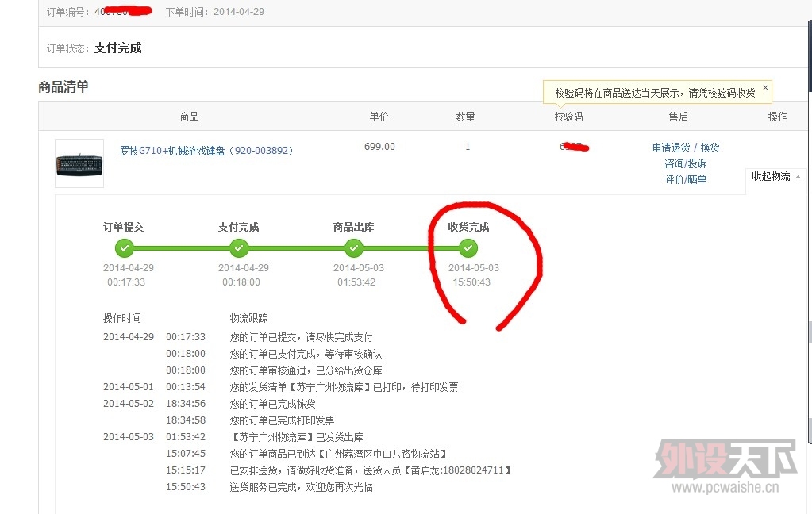Image resolution: width=812 pixels, height=514 pixels.
Task: Click the 操作 column header
Action: (x=777, y=117)
